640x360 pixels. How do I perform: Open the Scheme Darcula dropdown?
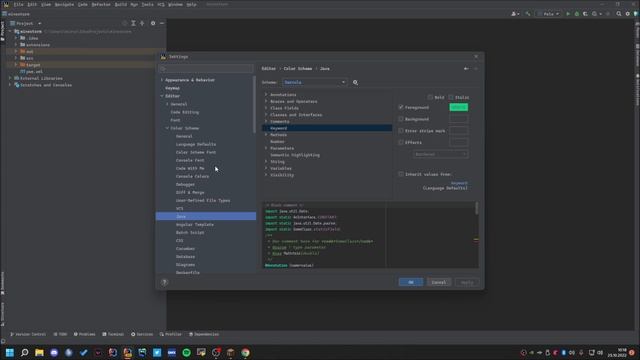click(x=315, y=82)
